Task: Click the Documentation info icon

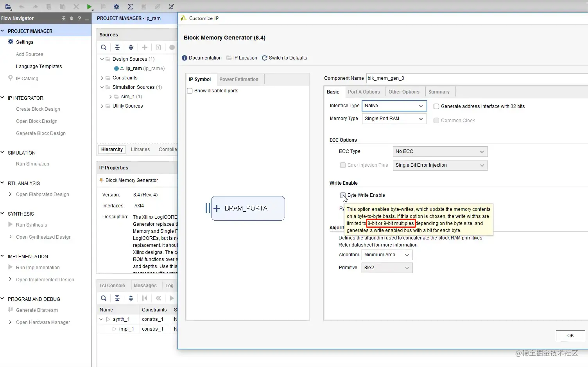Action: [x=185, y=58]
